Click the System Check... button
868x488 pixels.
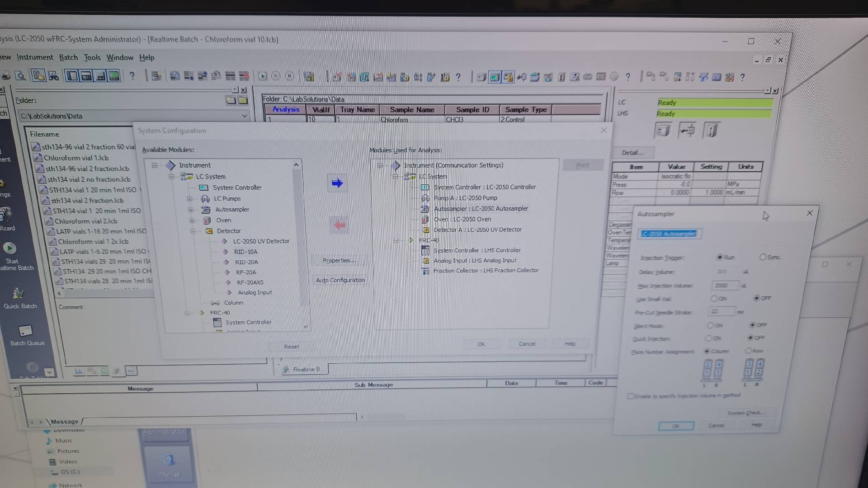pos(746,413)
